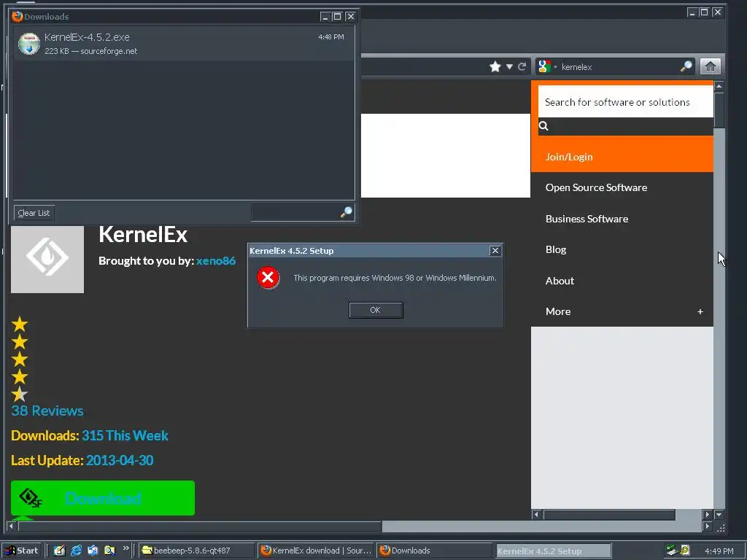Click the bottom horizontal scrollbar left arrow
This screenshot has height=560, width=747.
pyautogui.click(x=11, y=526)
